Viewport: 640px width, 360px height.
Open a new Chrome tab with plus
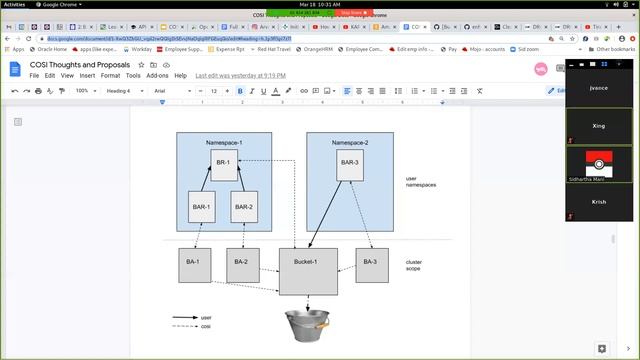click(x=618, y=27)
